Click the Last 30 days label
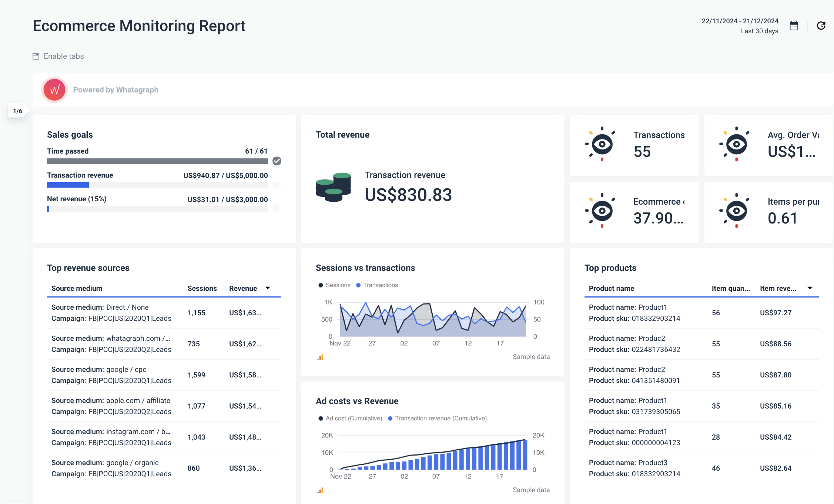The image size is (834, 504). tap(760, 31)
